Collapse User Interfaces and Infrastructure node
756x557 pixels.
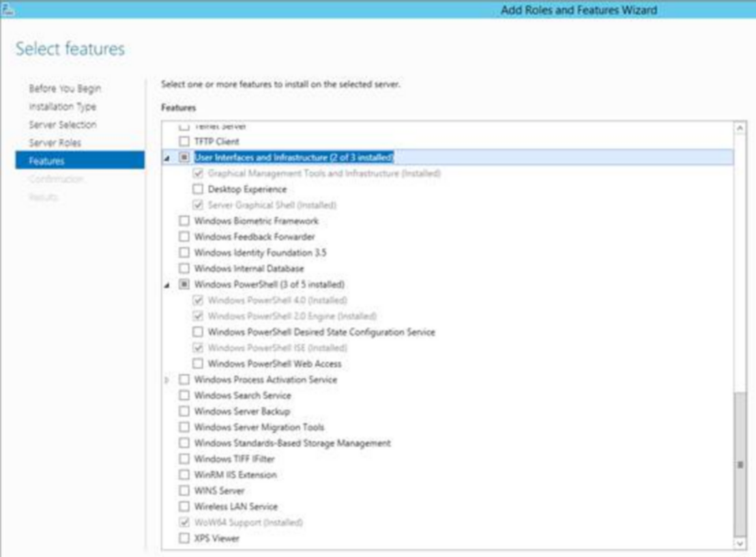(x=167, y=158)
